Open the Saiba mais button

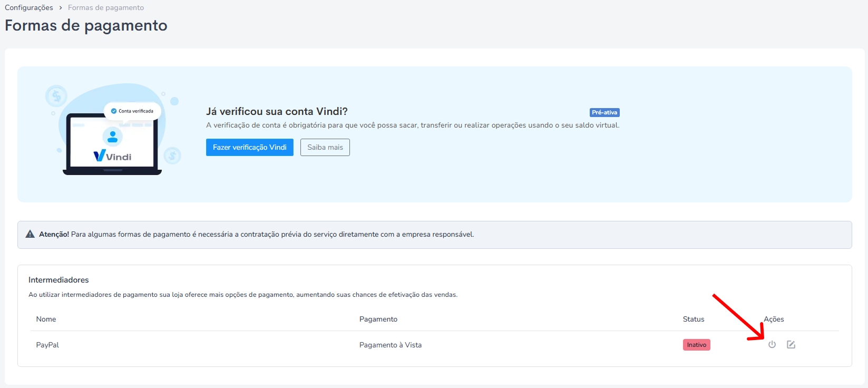point(325,148)
